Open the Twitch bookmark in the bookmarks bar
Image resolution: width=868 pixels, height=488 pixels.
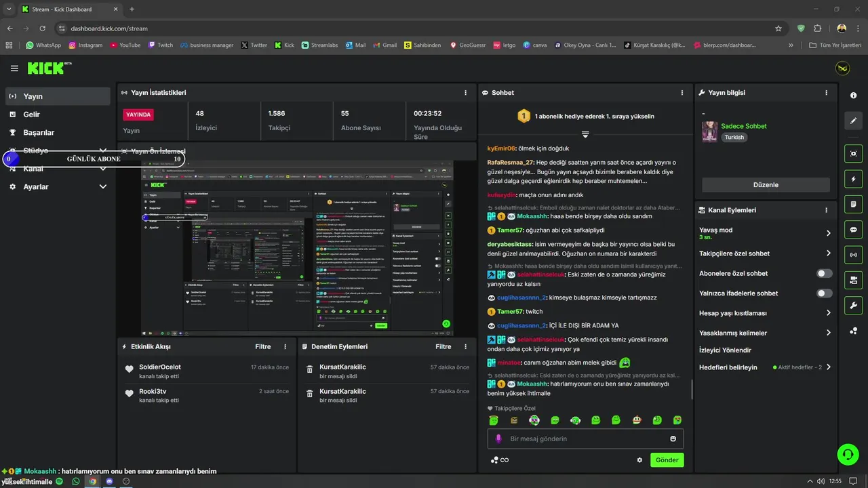tap(160, 45)
